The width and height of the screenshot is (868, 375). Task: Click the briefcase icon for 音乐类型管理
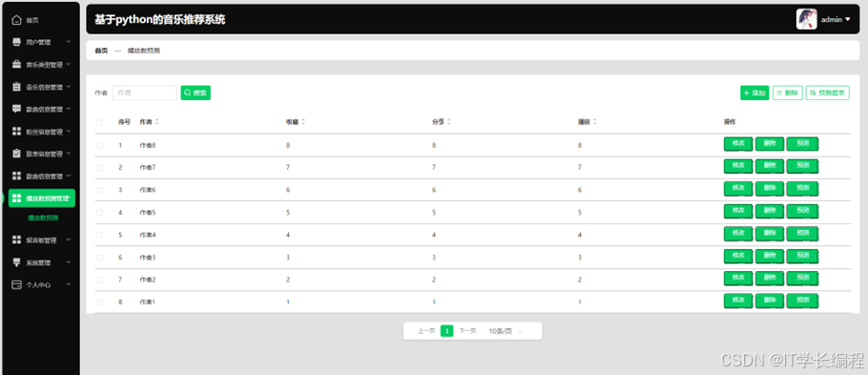(x=16, y=64)
